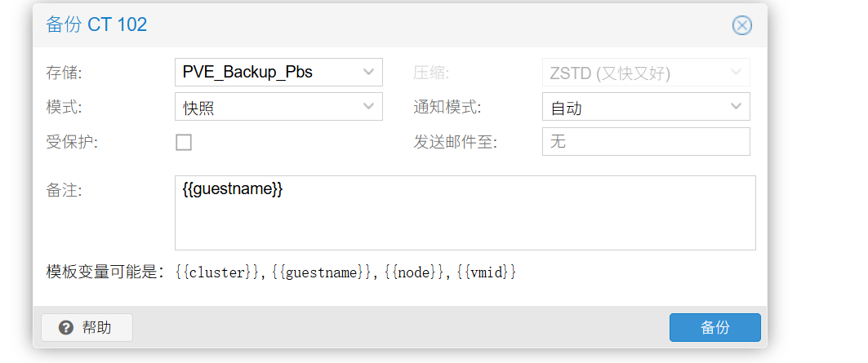Click the 帮助 question mark icon
The width and height of the screenshot is (868, 363).
pyautogui.click(x=66, y=328)
